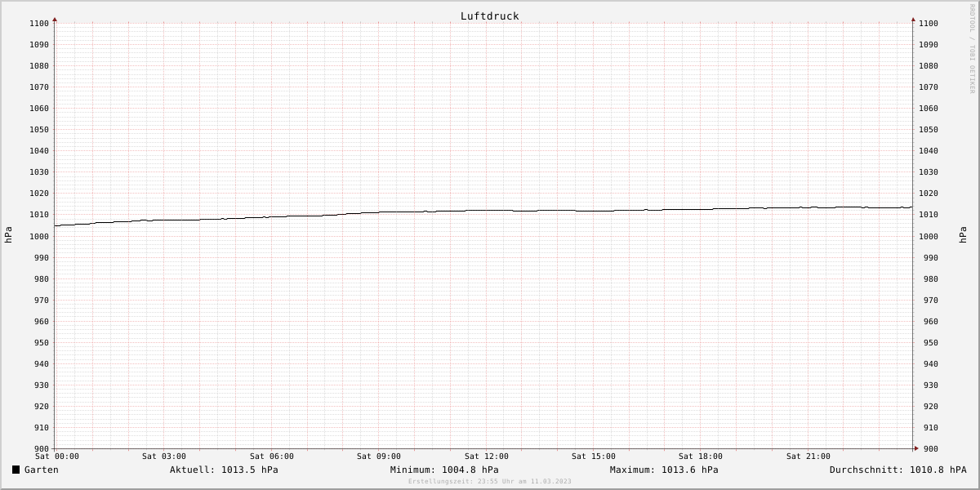Click the 1100 label on right axis

point(929,24)
